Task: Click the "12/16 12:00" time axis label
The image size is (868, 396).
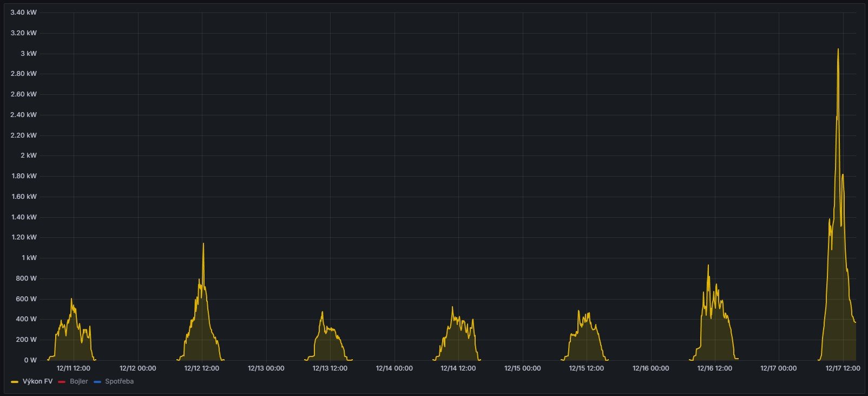Action: pyautogui.click(x=715, y=368)
